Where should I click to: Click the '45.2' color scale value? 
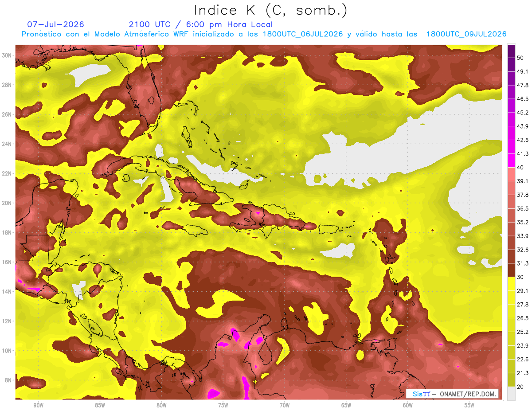(x=522, y=113)
